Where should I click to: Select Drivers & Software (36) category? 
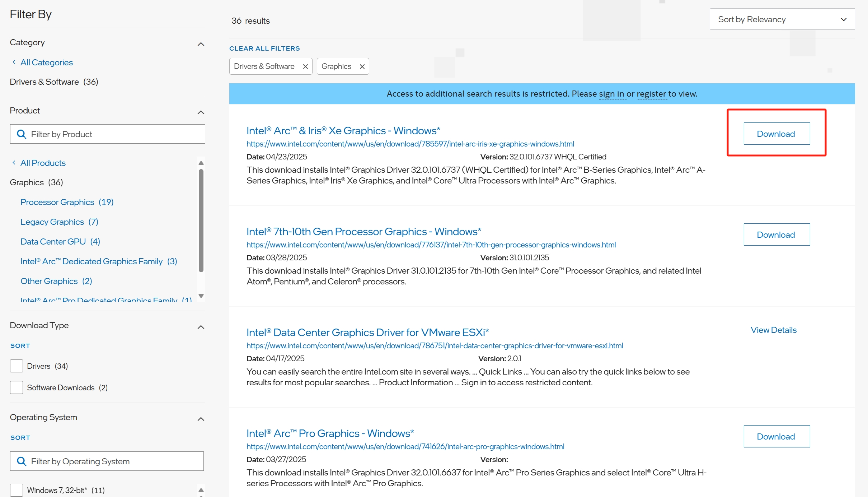pos(54,82)
